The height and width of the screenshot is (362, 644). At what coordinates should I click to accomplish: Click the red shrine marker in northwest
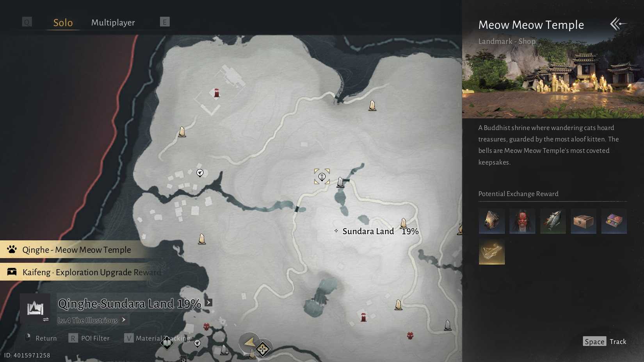217,93
